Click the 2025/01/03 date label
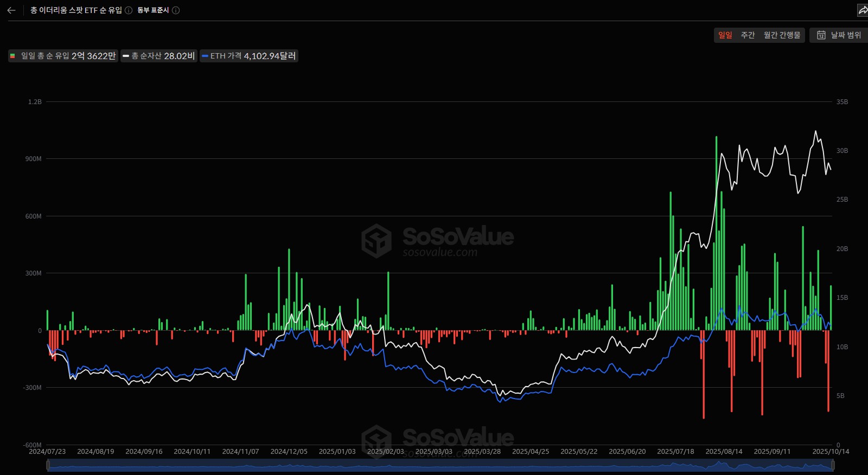The image size is (868, 475). [x=337, y=452]
